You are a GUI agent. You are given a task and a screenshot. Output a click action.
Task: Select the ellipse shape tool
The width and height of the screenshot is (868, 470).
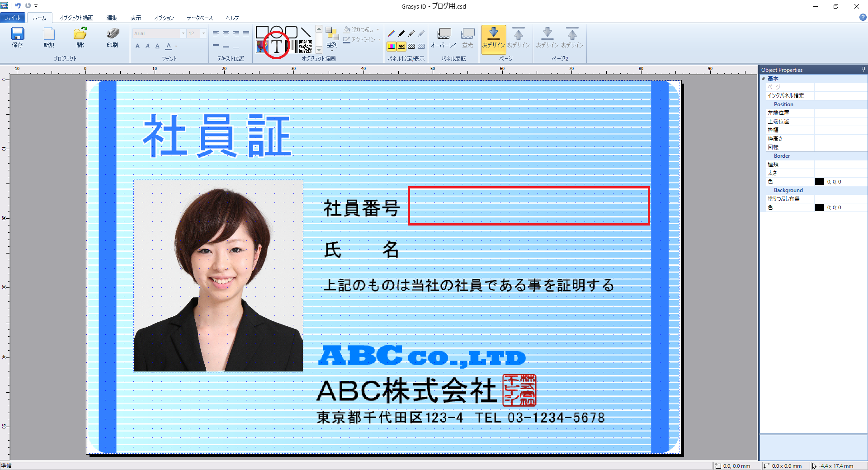click(x=277, y=32)
